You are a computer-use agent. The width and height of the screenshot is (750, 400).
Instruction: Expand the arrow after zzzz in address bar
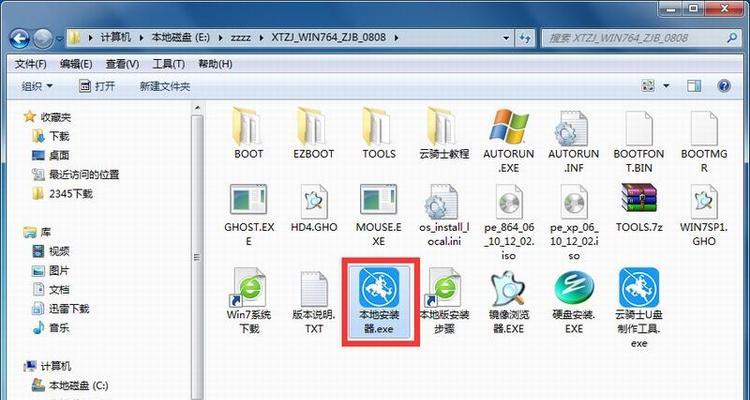pos(261,38)
